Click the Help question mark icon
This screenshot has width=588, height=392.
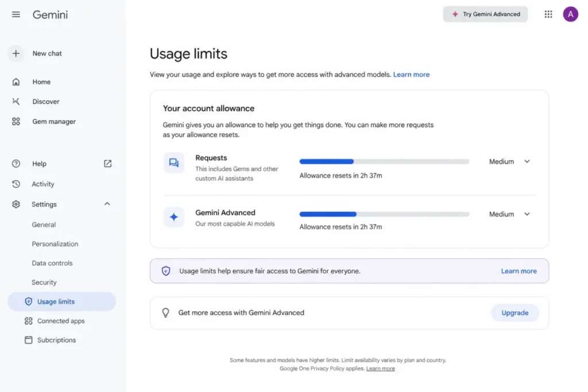(x=16, y=164)
